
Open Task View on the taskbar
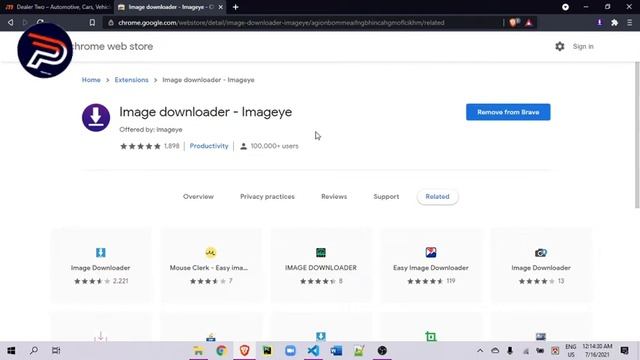click(56, 351)
